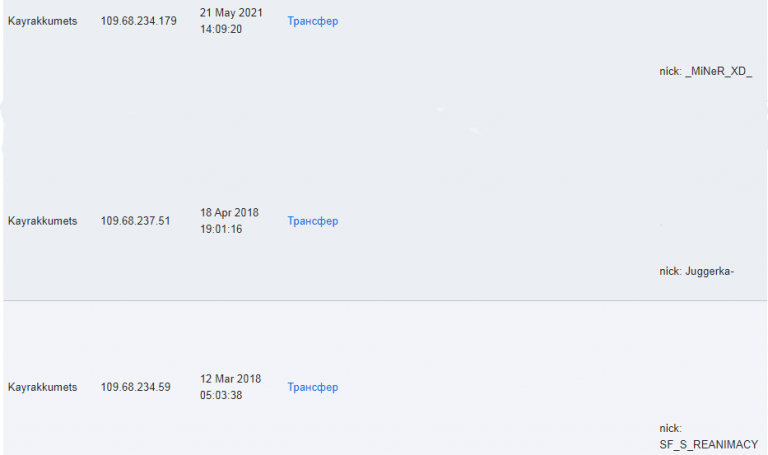Select the IP address 109.68.234.179
This screenshot has height=455, width=768.
click(139, 21)
